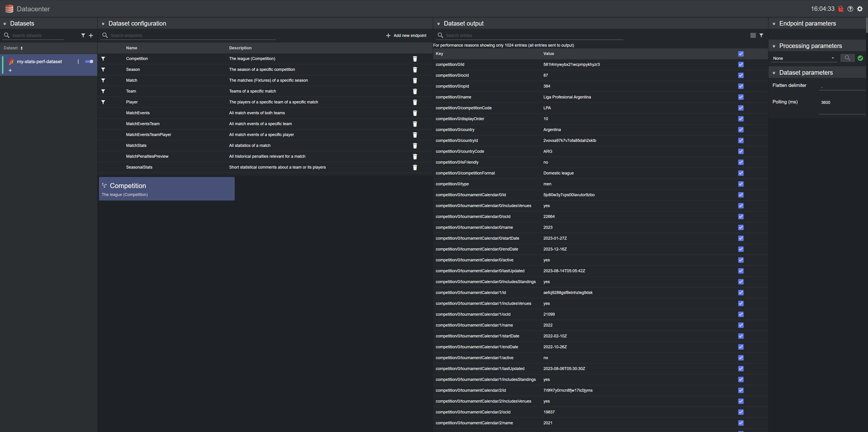Viewport: 868px width, 432px height.
Task: Click the plus icon under my-stats-perf-dataset
Action: coord(10,70)
